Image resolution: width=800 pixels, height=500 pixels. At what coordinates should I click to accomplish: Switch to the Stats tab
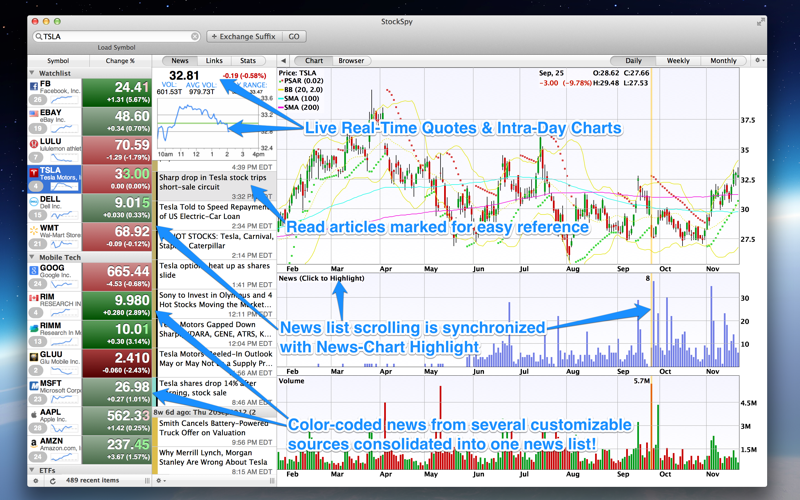pos(248,61)
